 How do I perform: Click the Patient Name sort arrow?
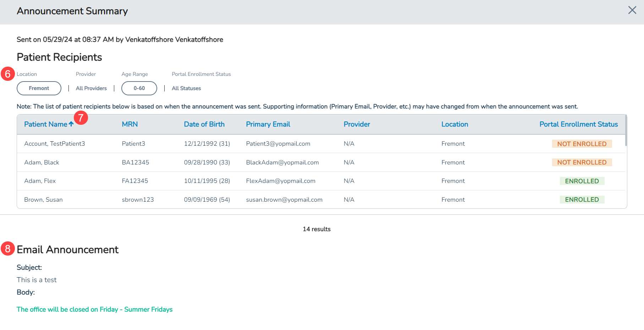pyautogui.click(x=71, y=124)
